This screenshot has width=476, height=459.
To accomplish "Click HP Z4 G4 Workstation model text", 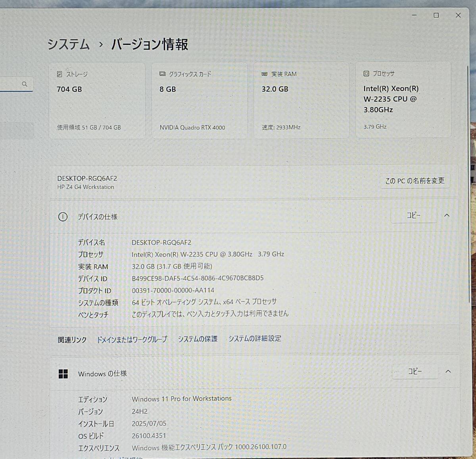I will click(x=86, y=187).
